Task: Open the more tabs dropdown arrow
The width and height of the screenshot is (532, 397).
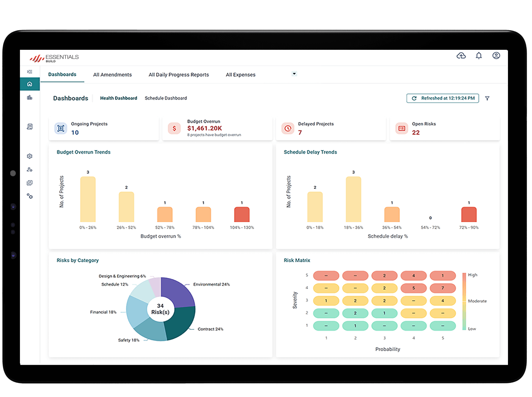Action: tap(294, 74)
